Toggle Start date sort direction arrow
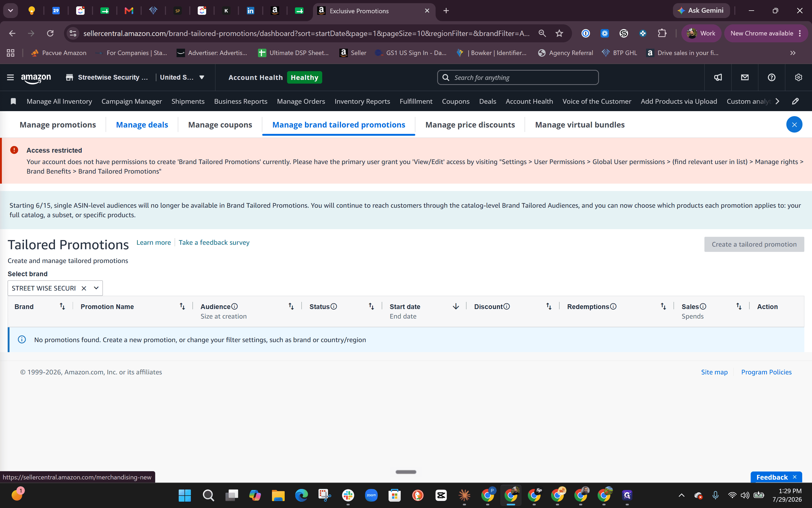Screen dimensions: 812x508 coord(456,306)
